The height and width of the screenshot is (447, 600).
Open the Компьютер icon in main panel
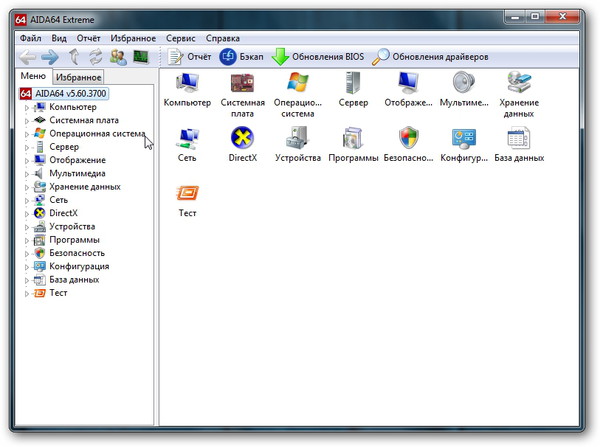(x=187, y=84)
